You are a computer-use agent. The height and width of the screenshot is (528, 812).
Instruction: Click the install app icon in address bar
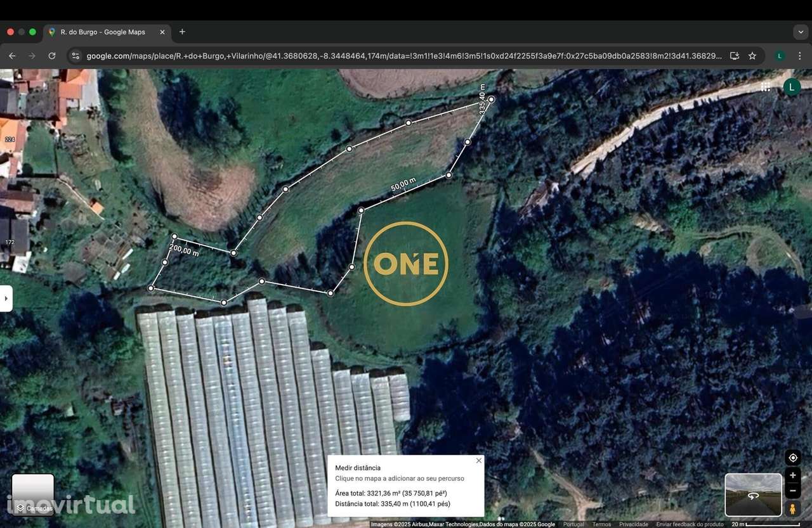pyautogui.click(x=734, y=56)
